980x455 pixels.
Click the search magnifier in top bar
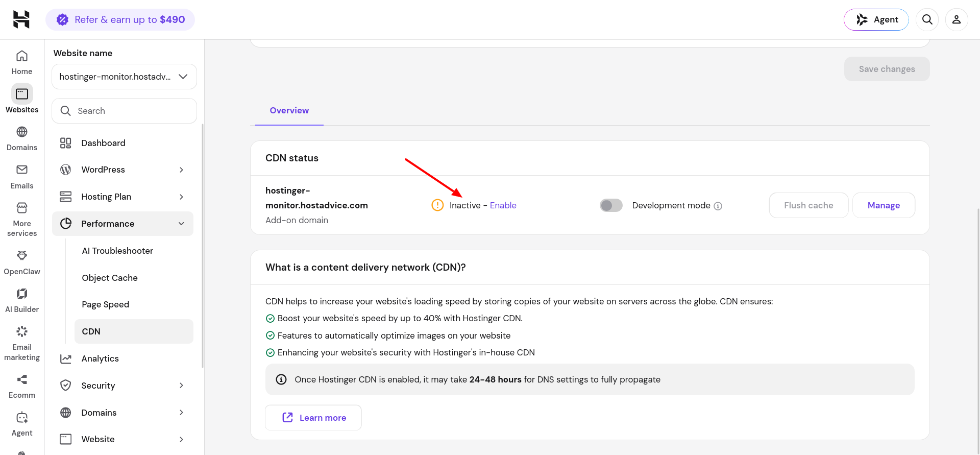click(x=927, y=19)
